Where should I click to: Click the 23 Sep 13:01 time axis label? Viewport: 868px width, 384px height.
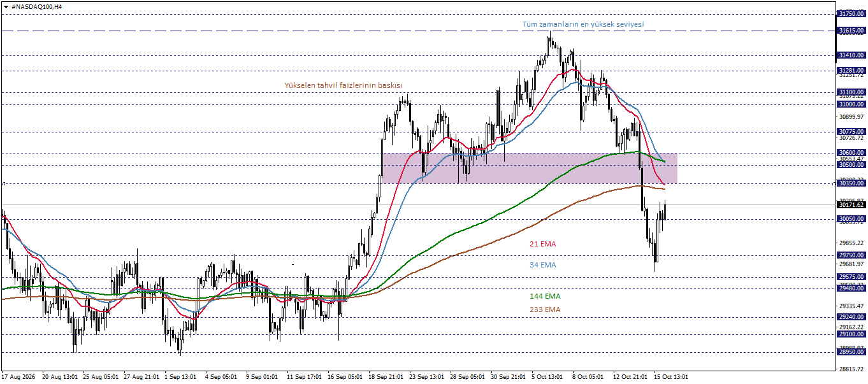pos(426,377)
